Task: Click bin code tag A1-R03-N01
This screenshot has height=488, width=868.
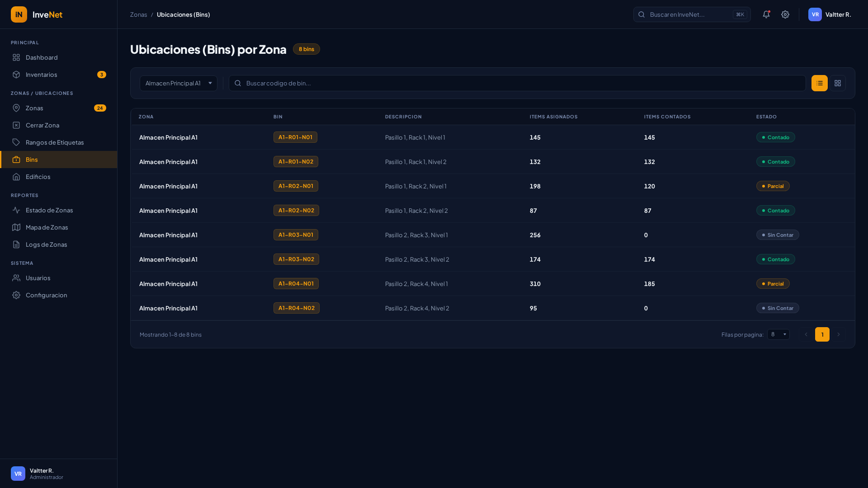Action: coord(296,235)
